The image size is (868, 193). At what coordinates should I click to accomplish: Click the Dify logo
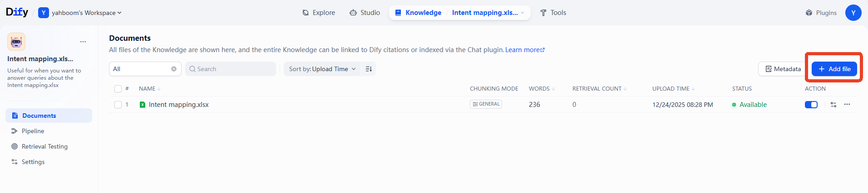[x=17, y=12]
